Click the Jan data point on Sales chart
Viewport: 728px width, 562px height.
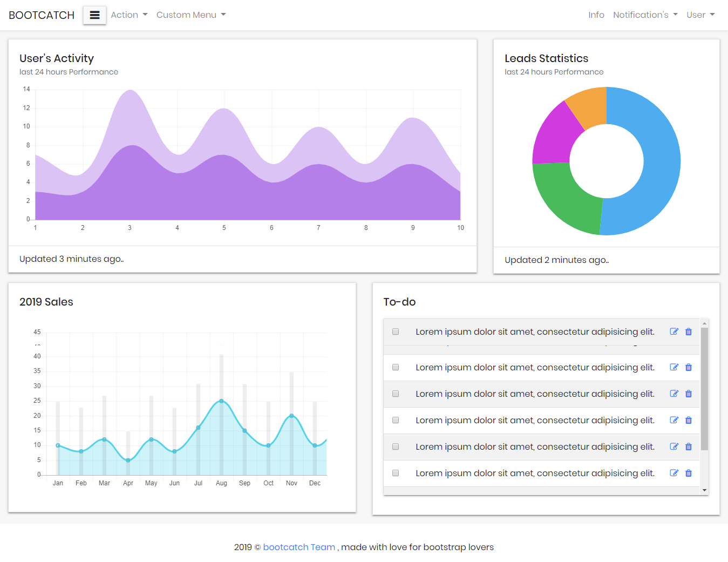pyautogui.click(x=58, y=445)
